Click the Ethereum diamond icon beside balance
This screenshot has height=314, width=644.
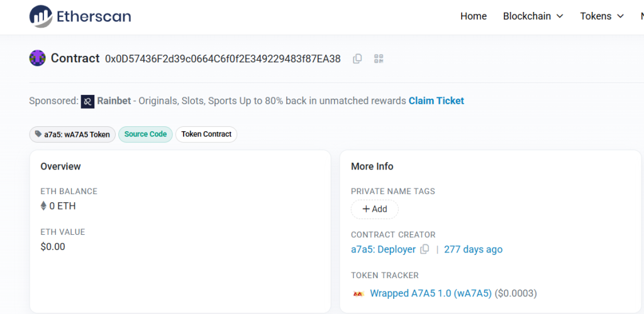pos(43,206)
